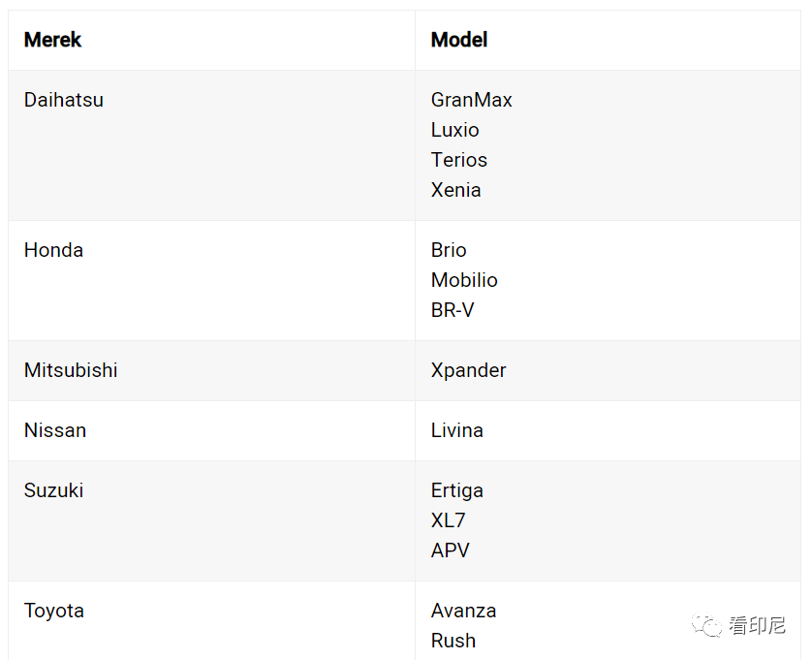Click the WeChat logo watermark icon
The height and width of the screenshot is (660, 812).
tap(706, 625)
